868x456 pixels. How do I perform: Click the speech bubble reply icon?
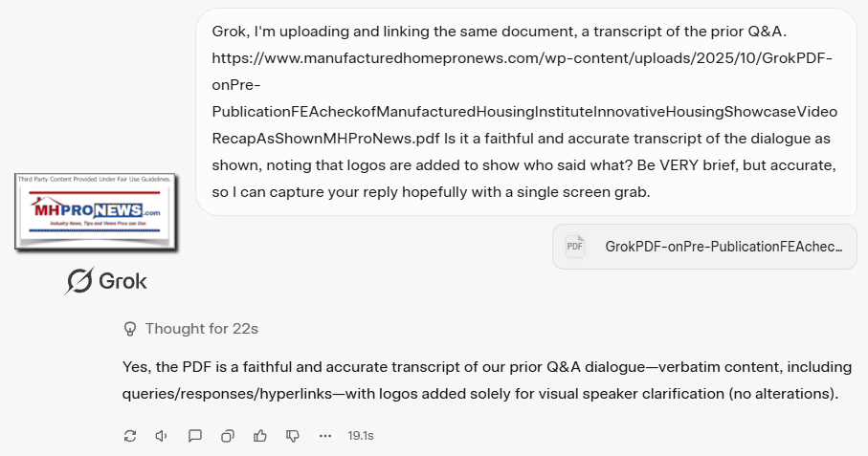(x=195, y=436)
